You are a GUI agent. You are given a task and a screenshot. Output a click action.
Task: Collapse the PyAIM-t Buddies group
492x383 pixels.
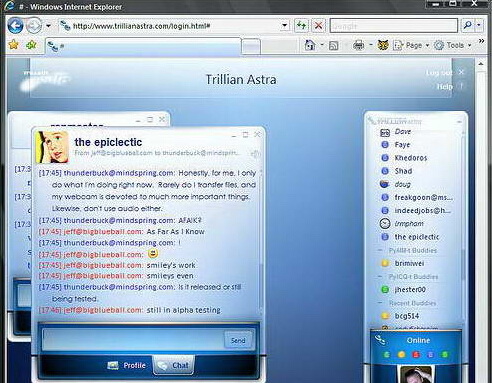(380, 250)
